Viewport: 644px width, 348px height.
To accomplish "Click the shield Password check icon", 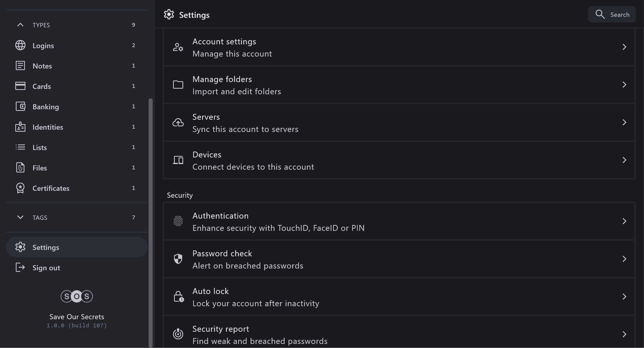I will (178, 259).
